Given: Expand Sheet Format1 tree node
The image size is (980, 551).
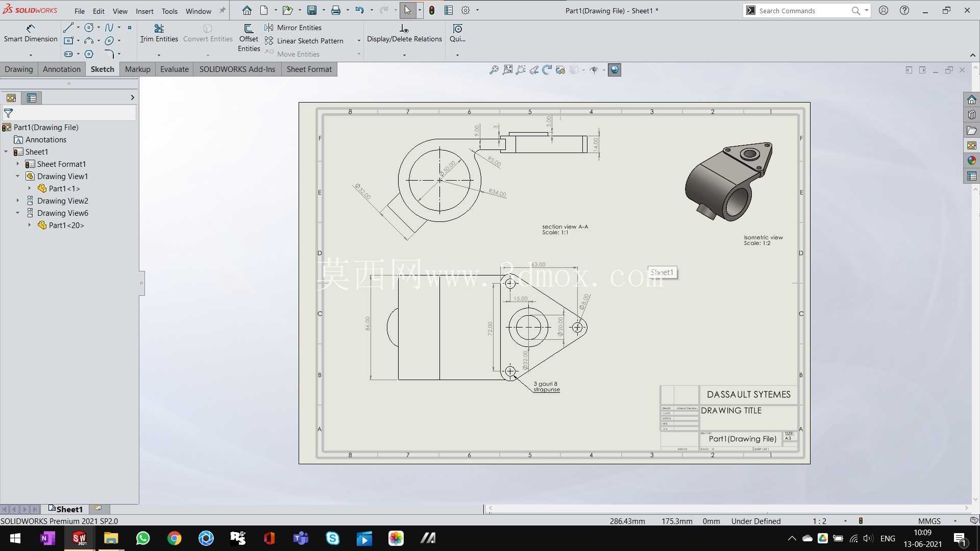Looking at the screenshot, I should coord(18,164).
